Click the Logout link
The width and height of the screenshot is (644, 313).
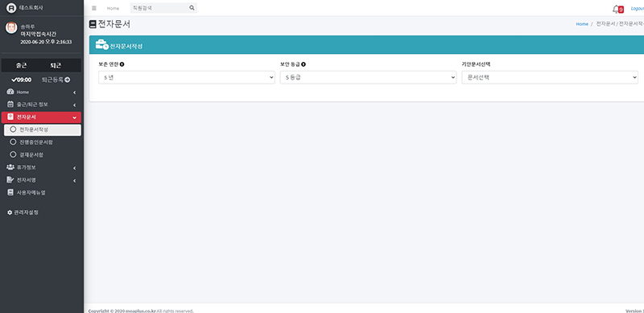pyautogui.click(x=637, y=8)
